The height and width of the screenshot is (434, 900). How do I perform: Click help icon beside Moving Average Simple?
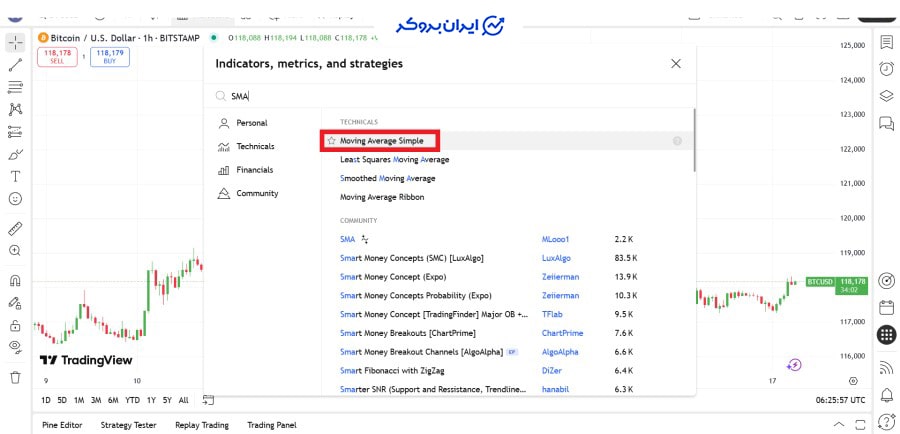[677, 141]
